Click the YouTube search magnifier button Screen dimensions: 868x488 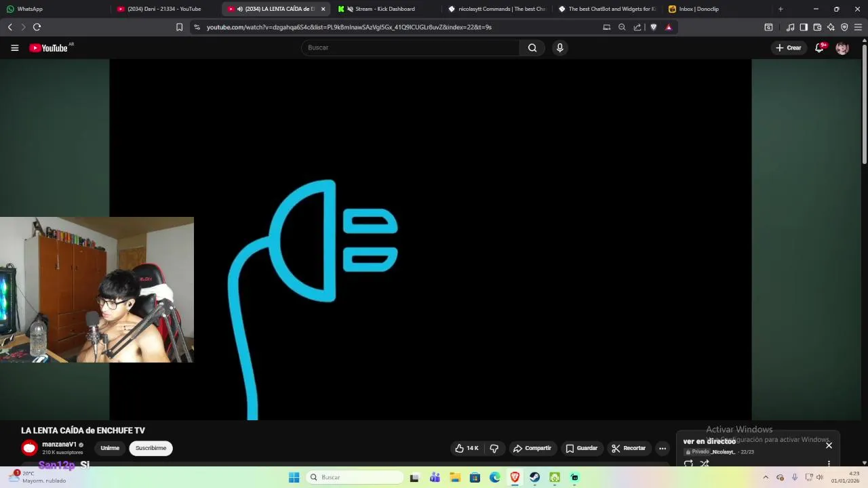click(x=532, y=47)
